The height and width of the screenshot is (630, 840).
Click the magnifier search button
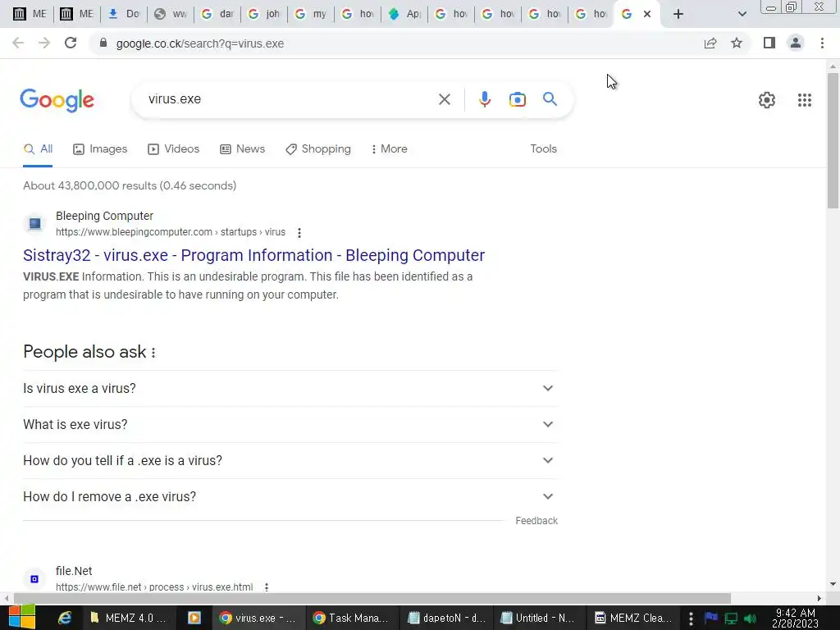[x=550, y=98]
